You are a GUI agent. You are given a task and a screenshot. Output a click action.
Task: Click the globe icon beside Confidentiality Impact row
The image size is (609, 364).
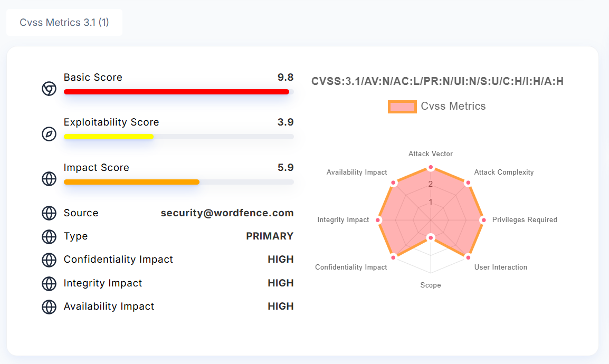tap(49, 260)
